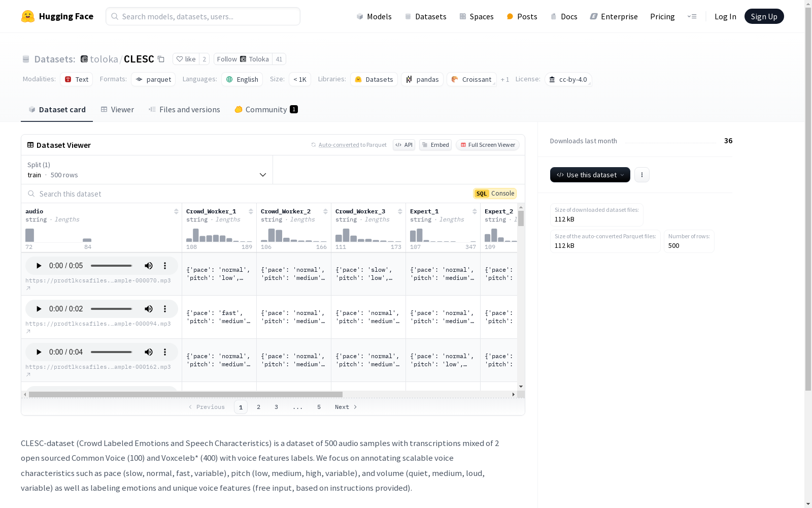Open the more options button beside Use this dataset

pyautogui.click(x=642, y=175)
